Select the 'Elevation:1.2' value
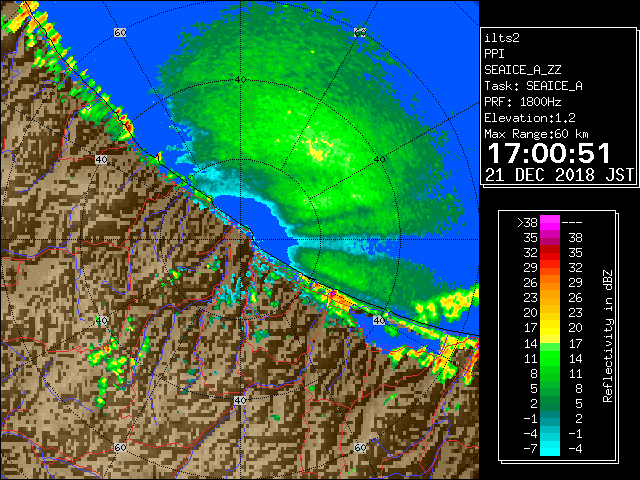 529,118
